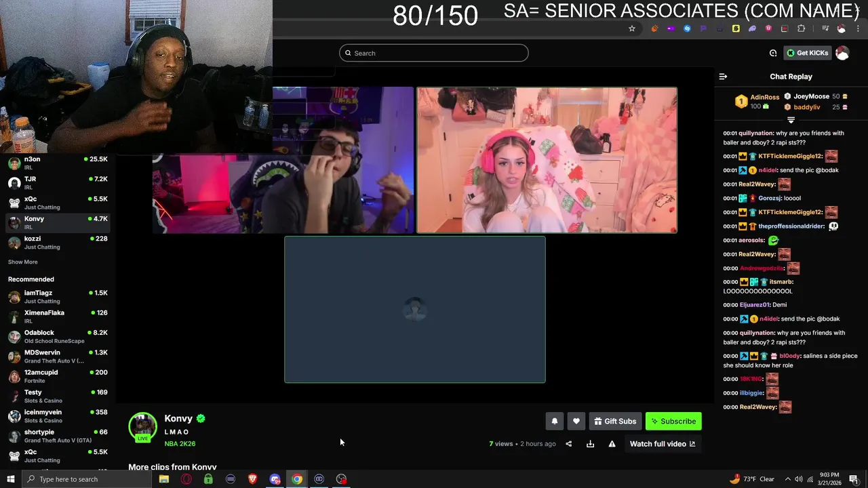Open Testy recommended channel
Image resolution: width=868 pixels, height=488 pixels.
tap(58, 396)
